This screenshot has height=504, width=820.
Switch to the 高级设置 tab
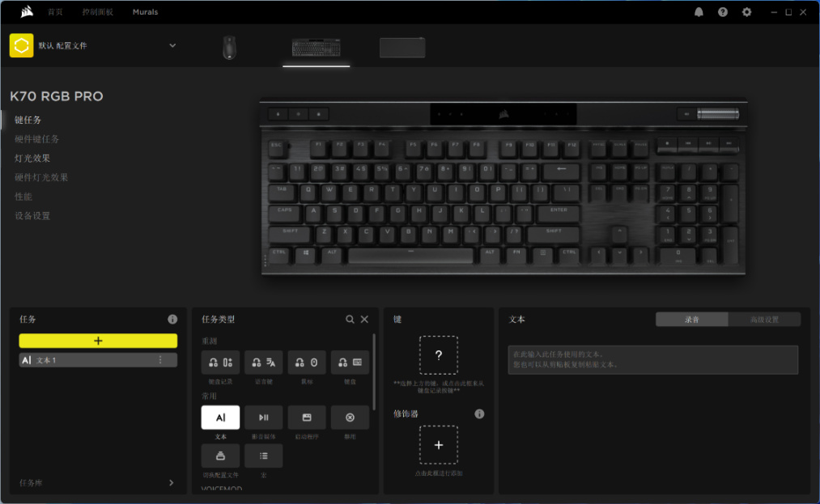pos(764,320)
